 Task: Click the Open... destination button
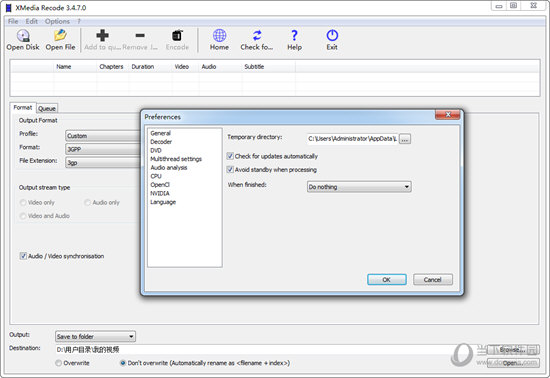512,363
